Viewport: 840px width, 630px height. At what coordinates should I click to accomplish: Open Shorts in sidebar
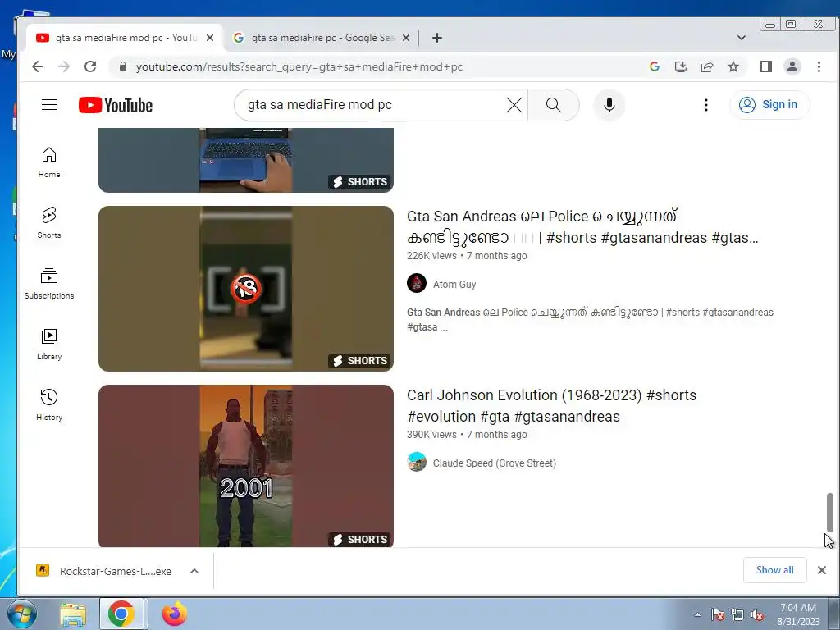coord(48,223)
